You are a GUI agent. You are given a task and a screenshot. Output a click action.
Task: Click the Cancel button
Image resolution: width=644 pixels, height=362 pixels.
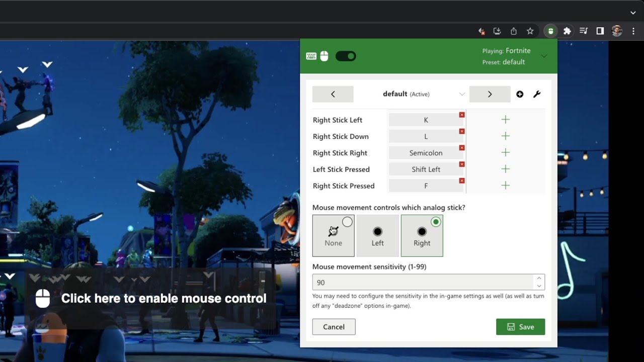(x=334, y=327)
